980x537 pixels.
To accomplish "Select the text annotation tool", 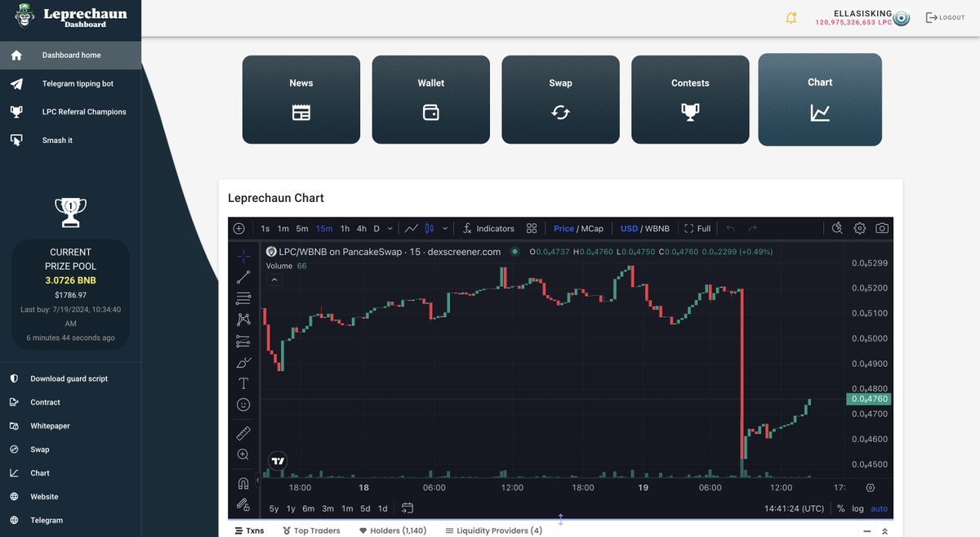I will click(243, 383).
